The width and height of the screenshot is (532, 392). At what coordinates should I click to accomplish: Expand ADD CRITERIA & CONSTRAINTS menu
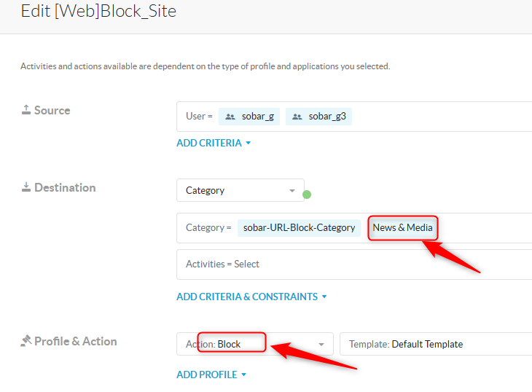click(x=251, y=297)
